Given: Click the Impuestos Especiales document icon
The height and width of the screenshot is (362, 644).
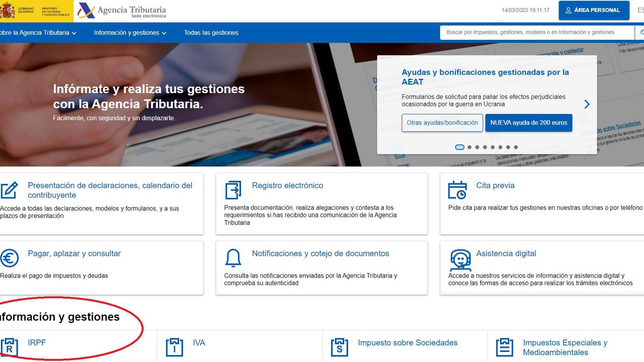Looking at the screenshot, I should pyautogui.click(x=504, y=347).
